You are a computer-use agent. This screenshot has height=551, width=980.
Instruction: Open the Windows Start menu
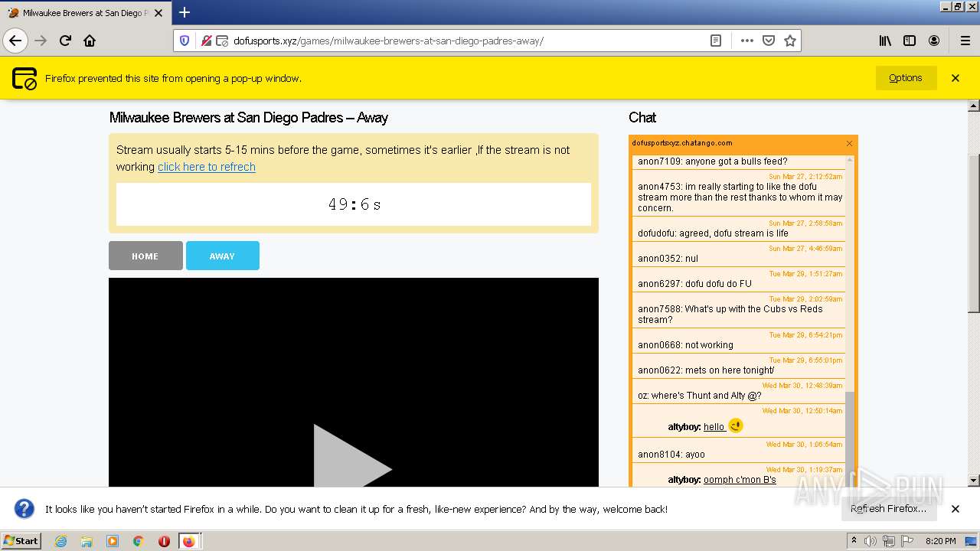[21, 541]
